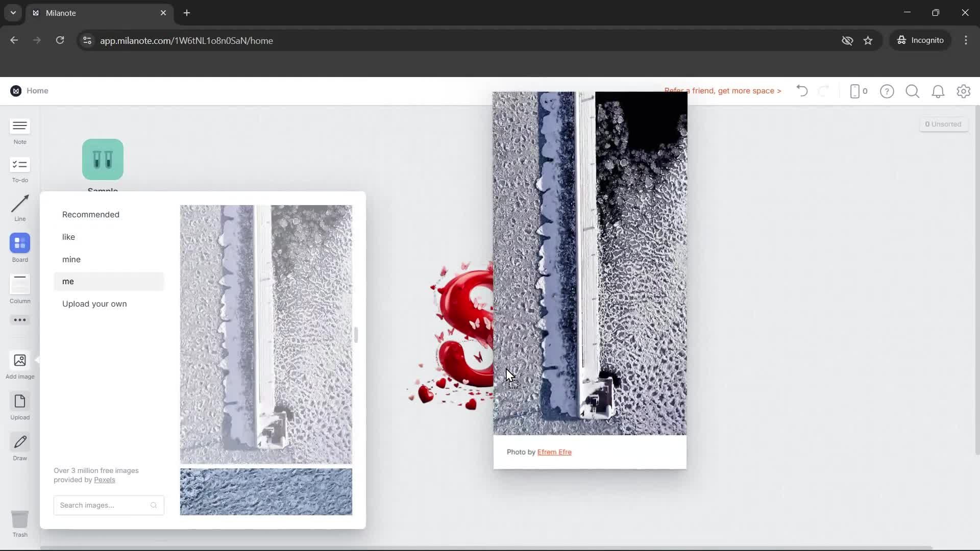Open Milanote search
The image size is (980, 551).
tap(913, 91)
